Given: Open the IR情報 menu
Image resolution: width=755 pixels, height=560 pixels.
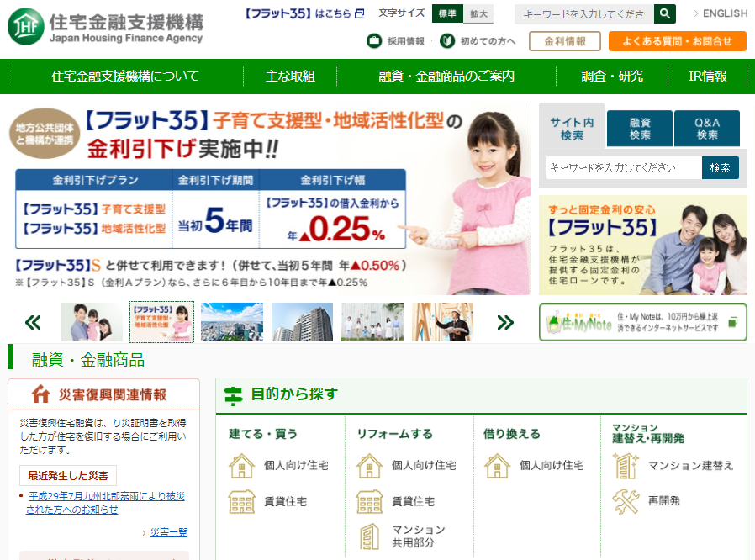Looking at the screenshot, I should 707,76.
